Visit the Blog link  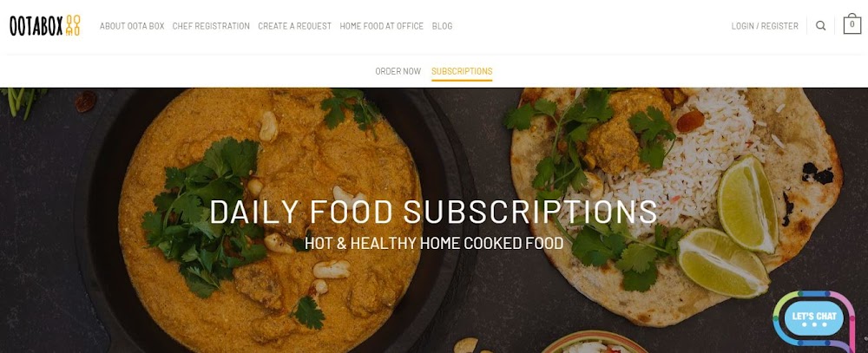442,26
